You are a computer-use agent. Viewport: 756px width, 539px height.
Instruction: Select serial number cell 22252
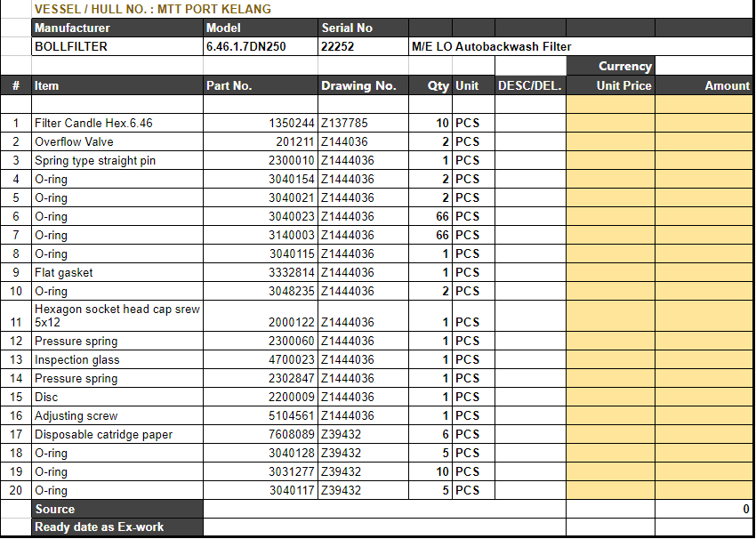pyautogui.click(x=363, y=47)
